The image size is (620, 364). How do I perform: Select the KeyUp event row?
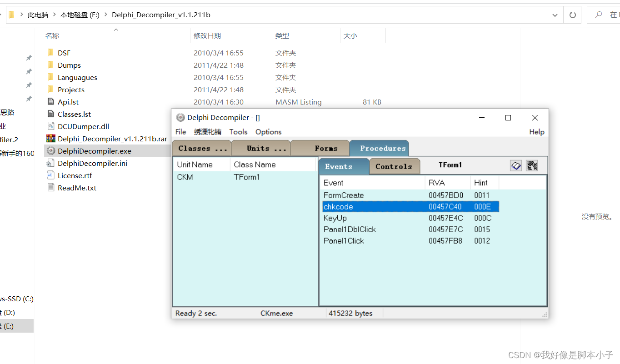click(x=411, y=218)
